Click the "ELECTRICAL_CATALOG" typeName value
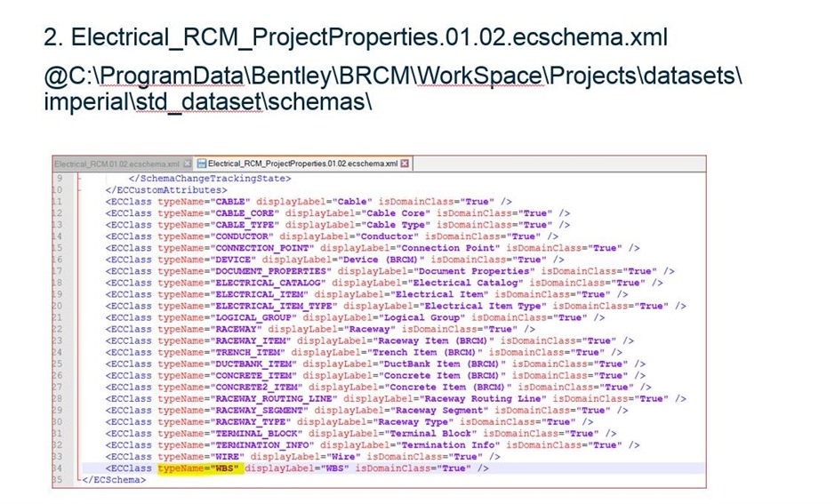Viewport: 835px width, 504px height. pyautogui.click(x=268, y=284)
